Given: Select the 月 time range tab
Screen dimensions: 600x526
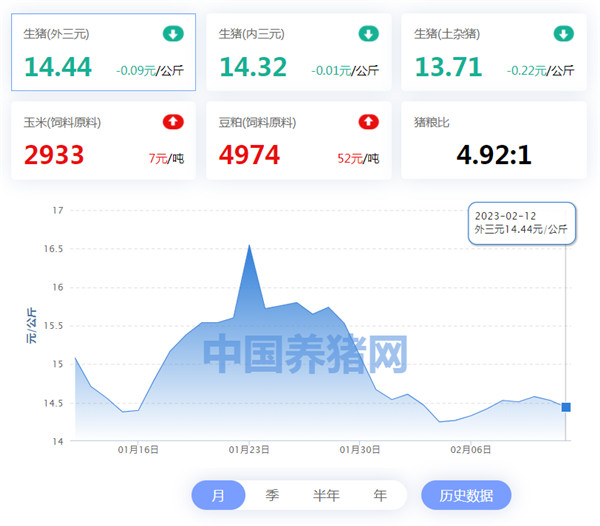Looking at the screenshot, I should pos(219,495).
